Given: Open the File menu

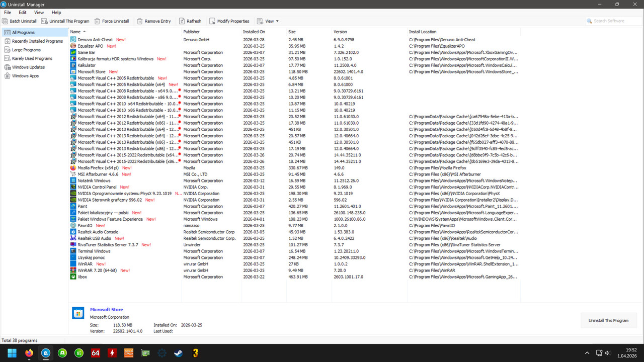Looking at the screenshot, I should 8,12.
